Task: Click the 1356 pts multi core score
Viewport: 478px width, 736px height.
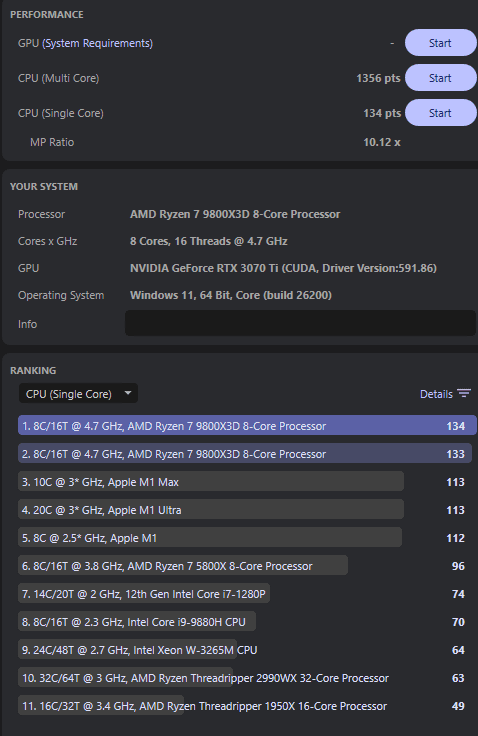Action: coord(378,78)
